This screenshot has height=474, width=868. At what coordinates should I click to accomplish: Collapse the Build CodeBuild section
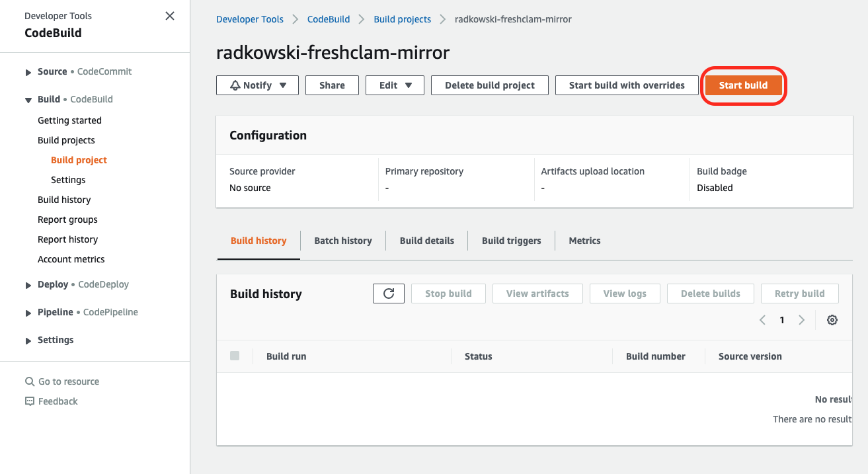[x=28, y=100]
